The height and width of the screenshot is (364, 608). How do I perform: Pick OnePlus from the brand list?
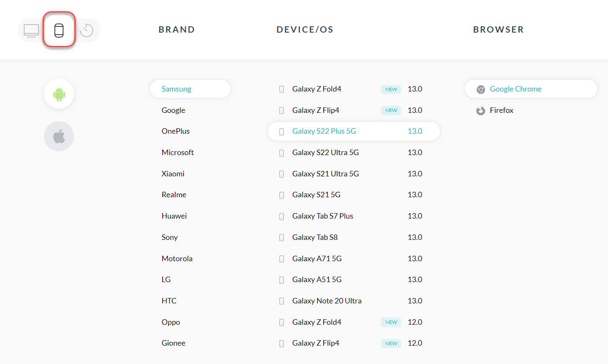(176, 131)
